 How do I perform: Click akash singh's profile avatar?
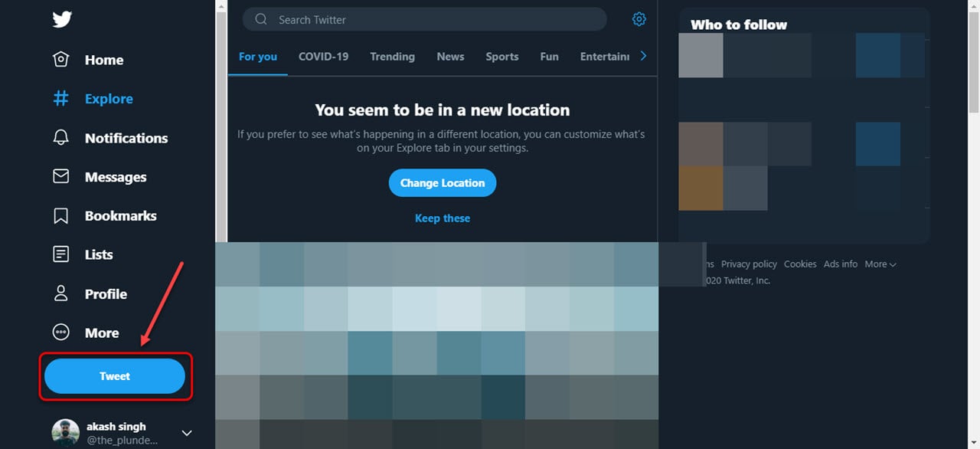pos(66,433)
